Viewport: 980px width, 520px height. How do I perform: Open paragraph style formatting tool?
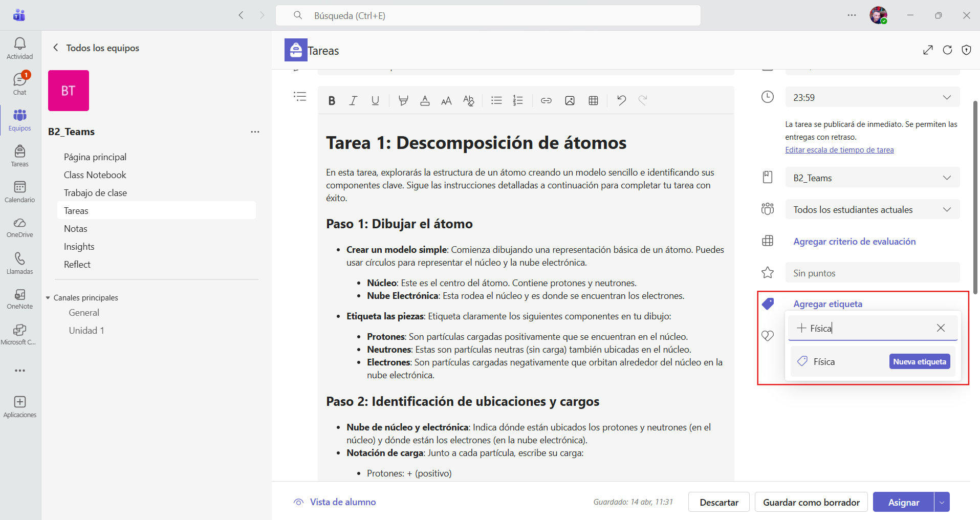468,101
